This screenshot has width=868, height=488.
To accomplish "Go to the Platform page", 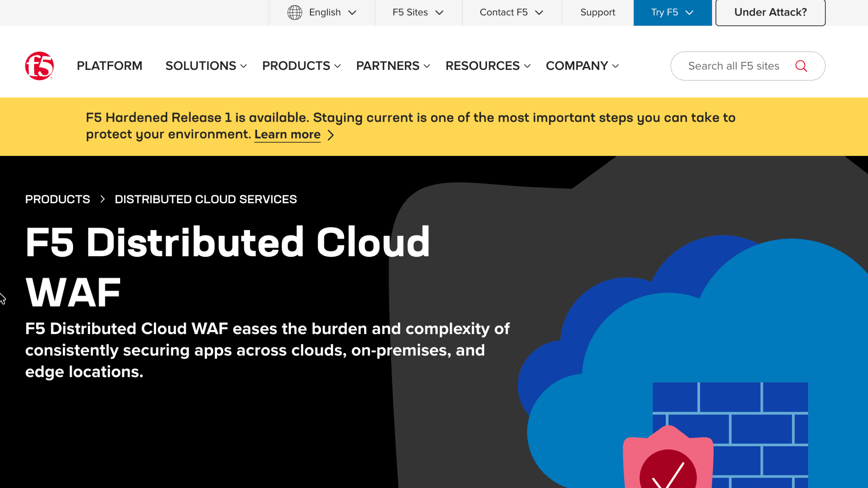I will coord(109,66).
